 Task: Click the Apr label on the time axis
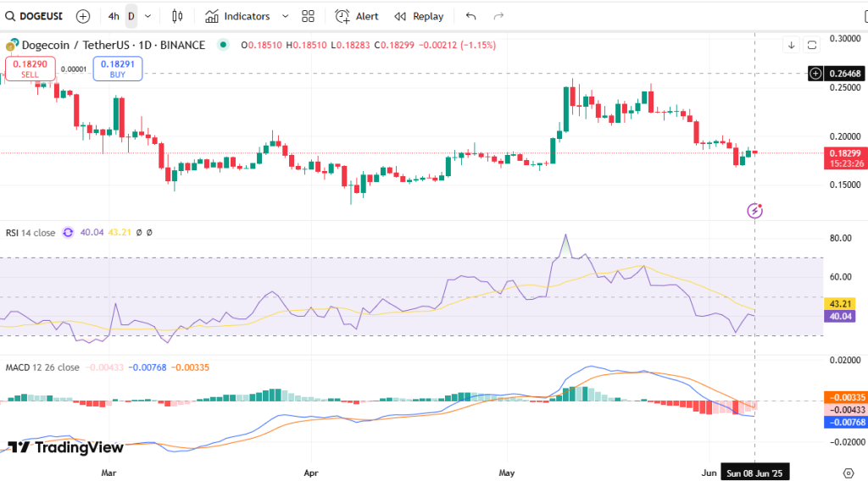[x=311, y=473]
